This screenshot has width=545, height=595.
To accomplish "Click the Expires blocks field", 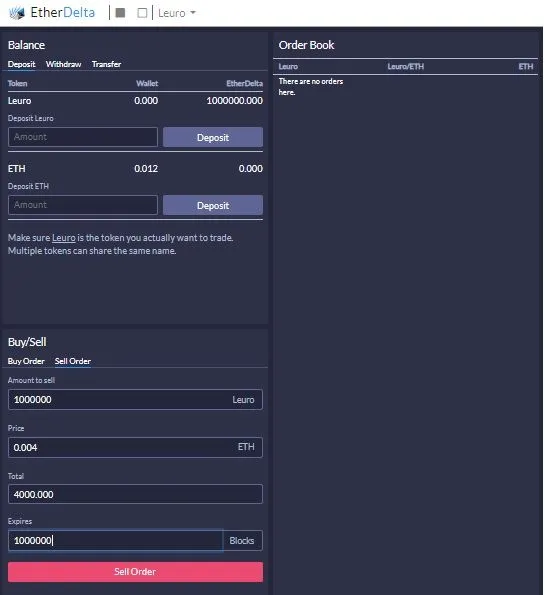I will (115, 540).
